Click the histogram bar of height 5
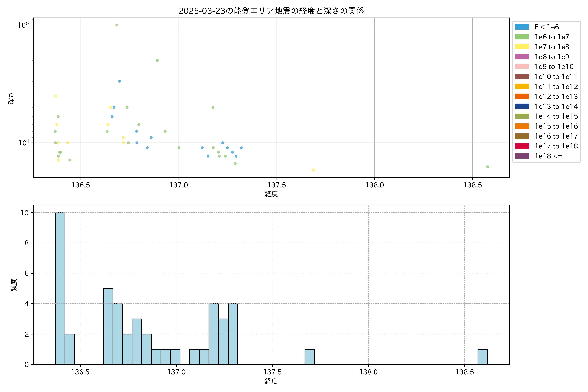The image size is (588, 392). 108,326
